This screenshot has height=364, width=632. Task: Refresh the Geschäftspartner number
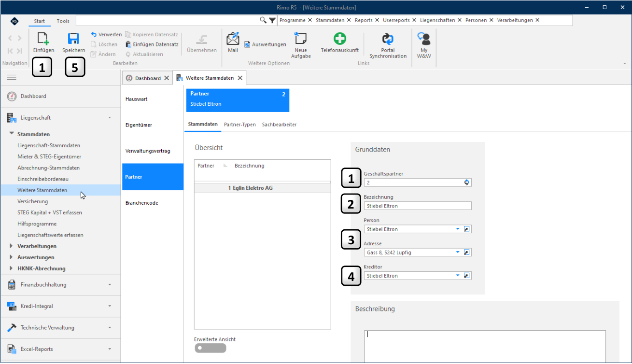[467, 182]
